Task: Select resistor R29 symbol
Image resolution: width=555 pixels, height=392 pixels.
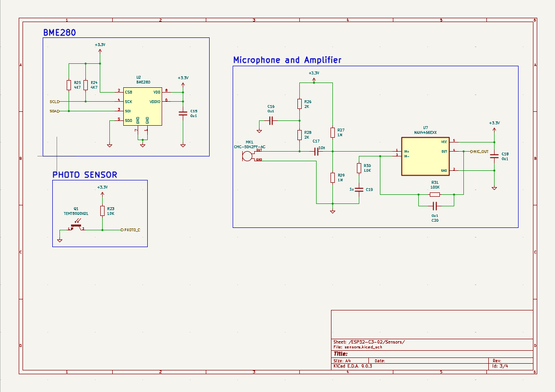Action: [x=333, y=178]
